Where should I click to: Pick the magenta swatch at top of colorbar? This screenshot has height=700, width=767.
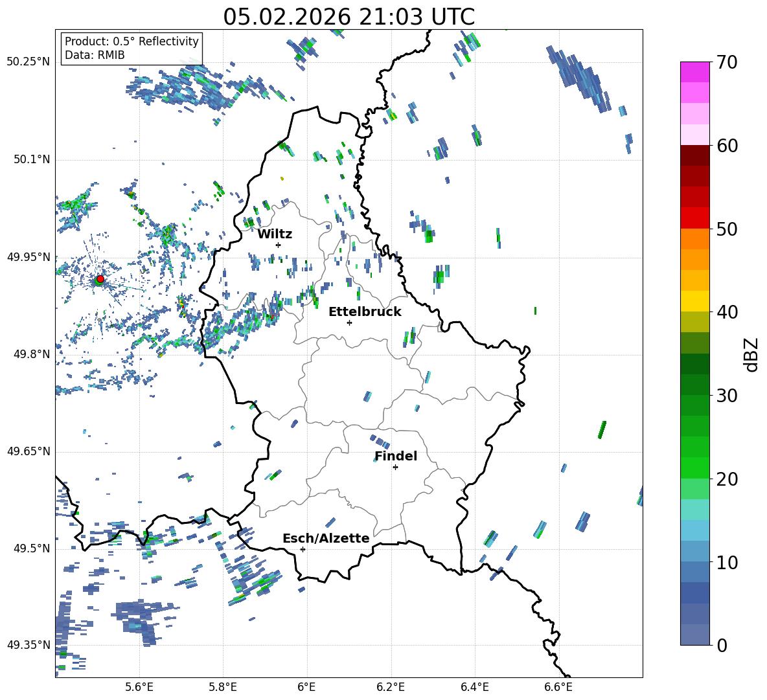coord(695,72)
